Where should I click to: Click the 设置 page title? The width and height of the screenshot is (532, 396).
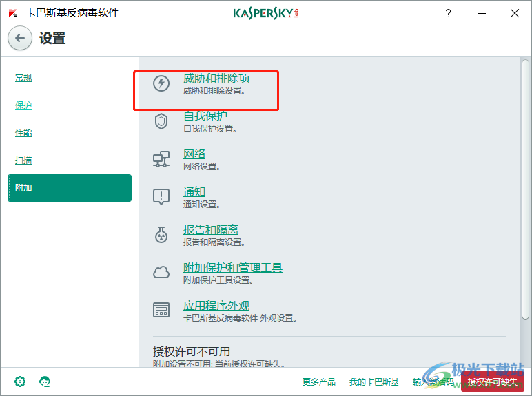coord(52,39)
